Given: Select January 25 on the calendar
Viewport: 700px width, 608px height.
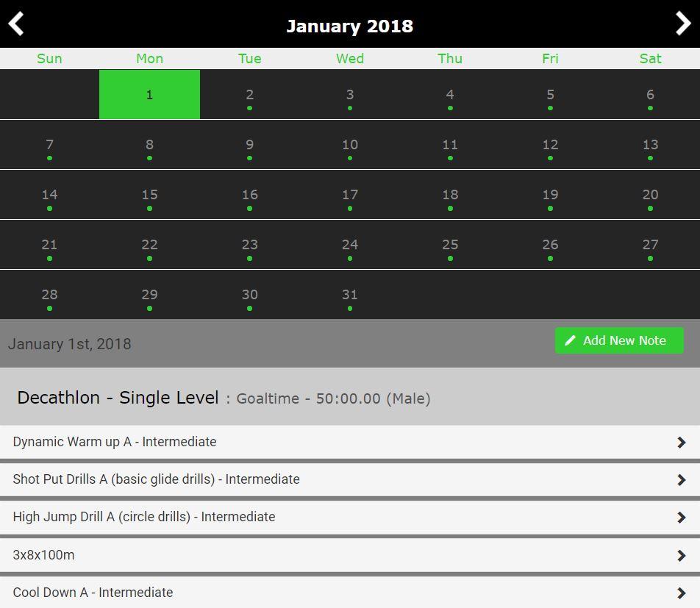Looking at the screenshot, I should [x=450, y=245].
